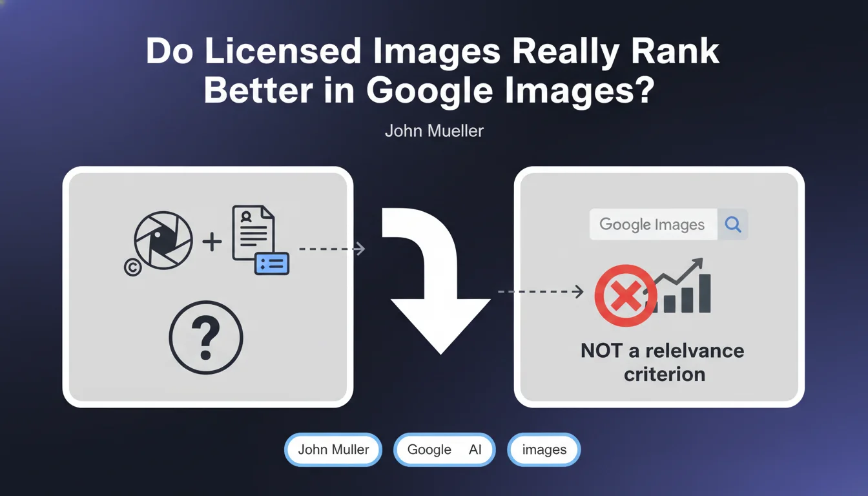The image size is (868, 496).
Task: Click the rising trend arrow above the bars
Action: tap(678, 273)
